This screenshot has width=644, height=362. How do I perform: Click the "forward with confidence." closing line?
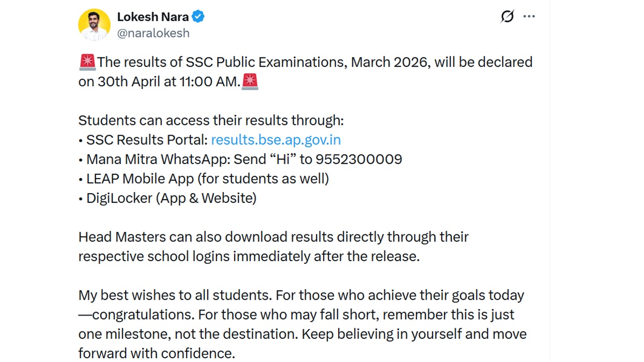pos(157,353)
